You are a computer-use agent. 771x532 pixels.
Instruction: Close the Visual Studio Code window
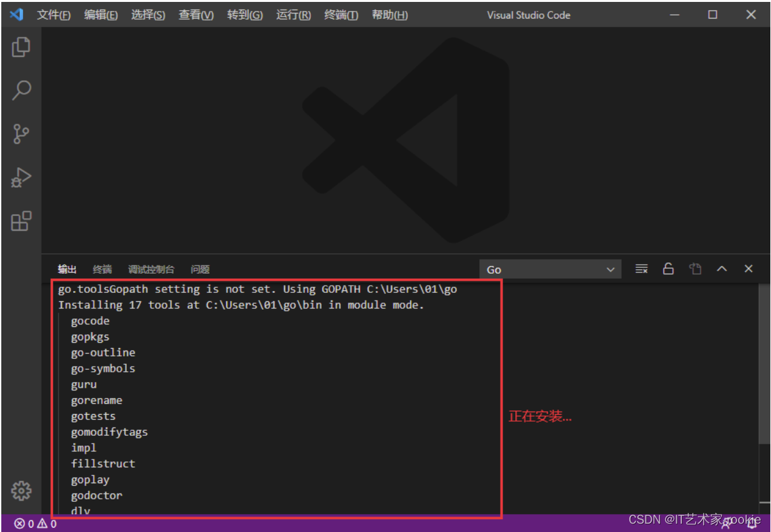pos(751,15)
